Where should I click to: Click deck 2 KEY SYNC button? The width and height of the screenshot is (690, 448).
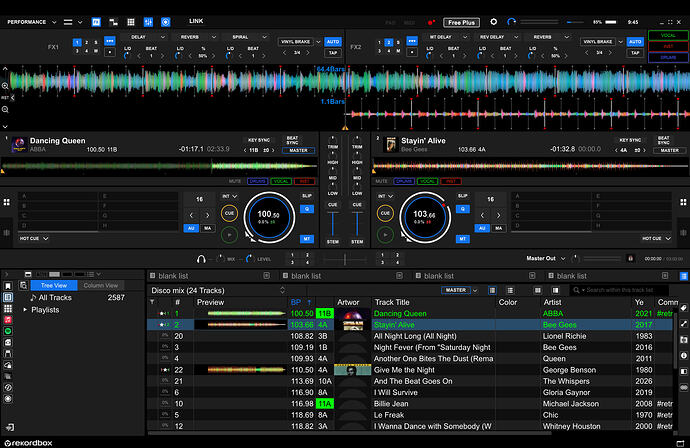click(630, 140)
